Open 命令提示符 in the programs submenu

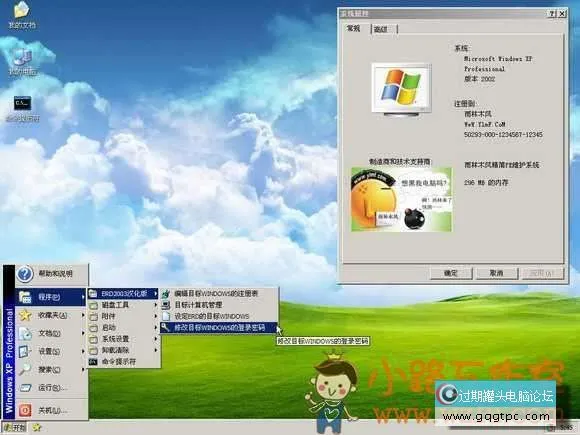pyautogui.click(x=124, y=361)
